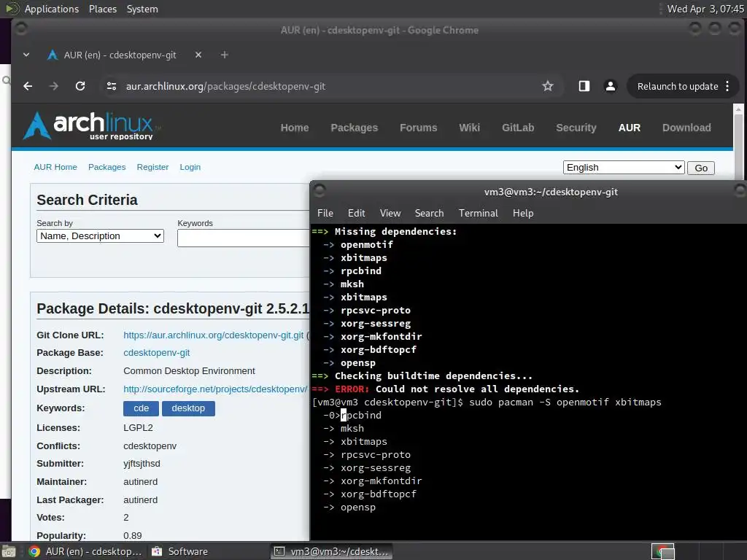Bookmark this page with the star

(548, 86)
